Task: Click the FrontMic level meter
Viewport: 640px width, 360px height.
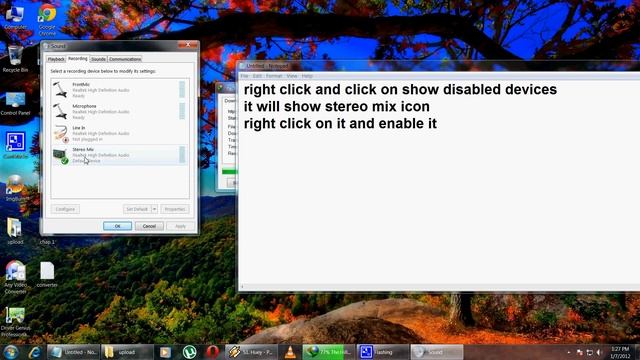Action: click(x=182, y=90)
